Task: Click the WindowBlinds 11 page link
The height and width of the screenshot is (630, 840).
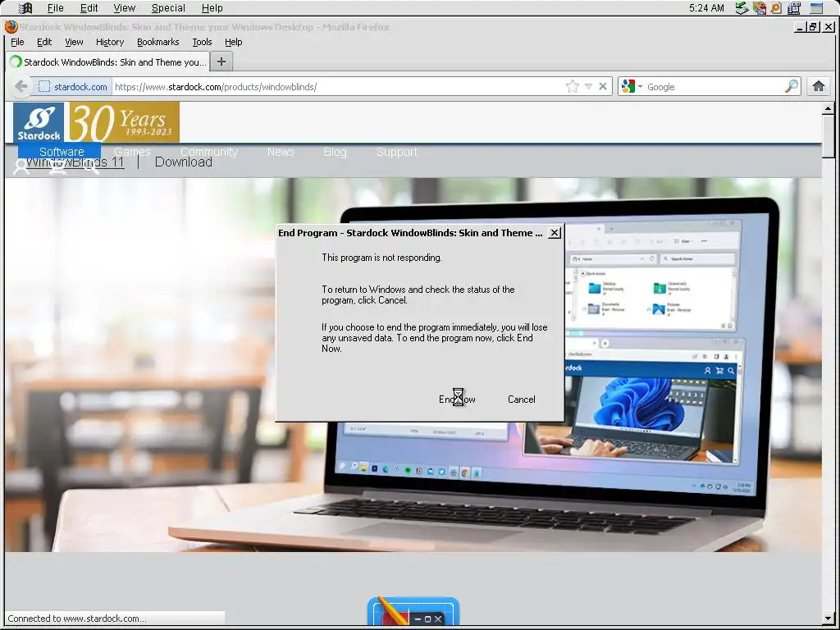Action: [75, 163]
